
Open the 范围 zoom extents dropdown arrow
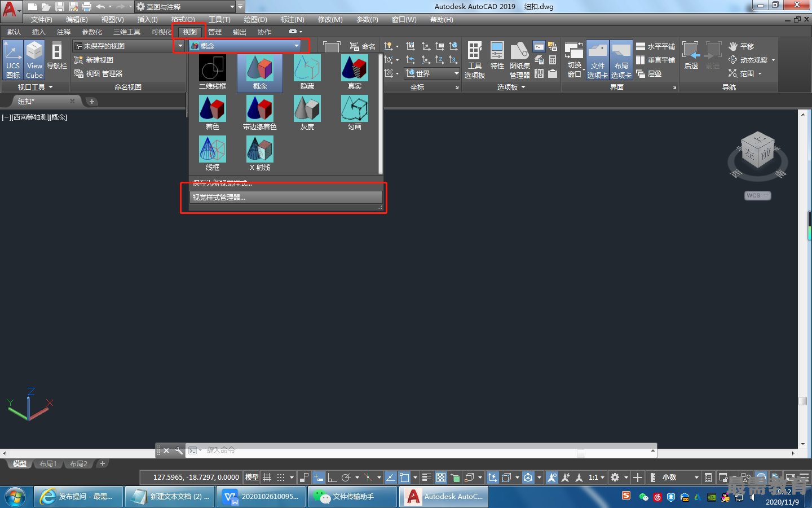coord(760,73)
